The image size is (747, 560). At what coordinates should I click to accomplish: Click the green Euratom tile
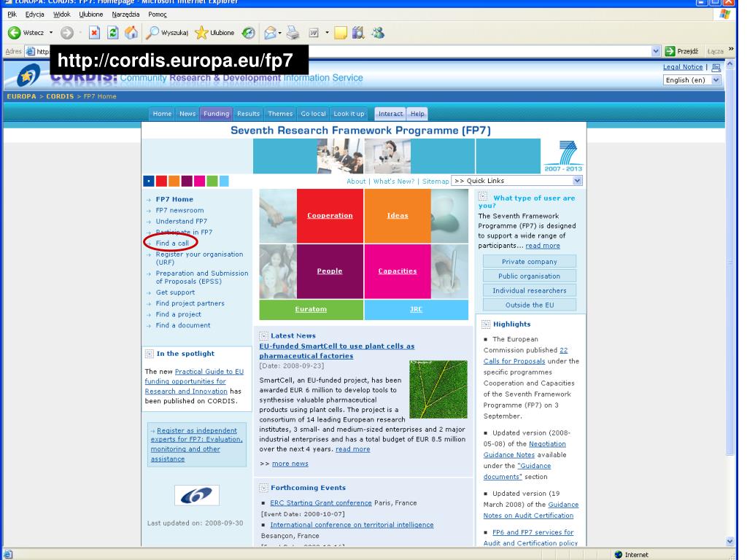[x=311, y=309]
